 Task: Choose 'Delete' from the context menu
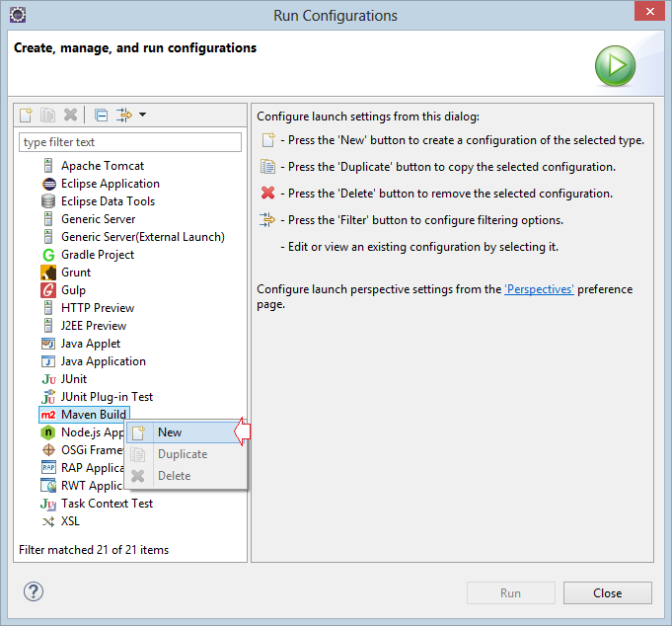click(x=186, y=476)
